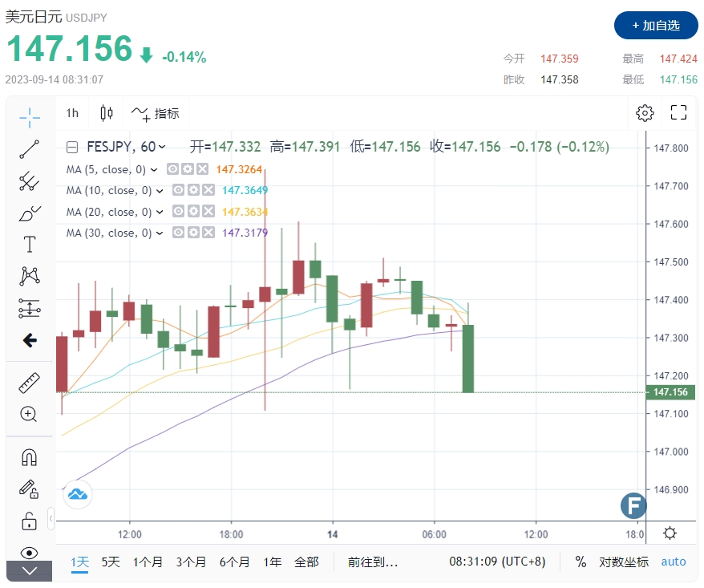Select the 3个月 time range

(191, 562)
